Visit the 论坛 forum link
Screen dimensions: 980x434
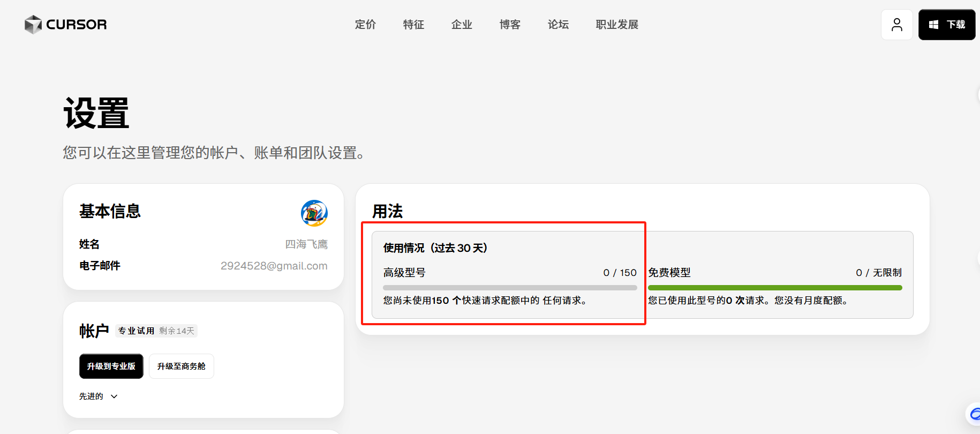[558, 25]
